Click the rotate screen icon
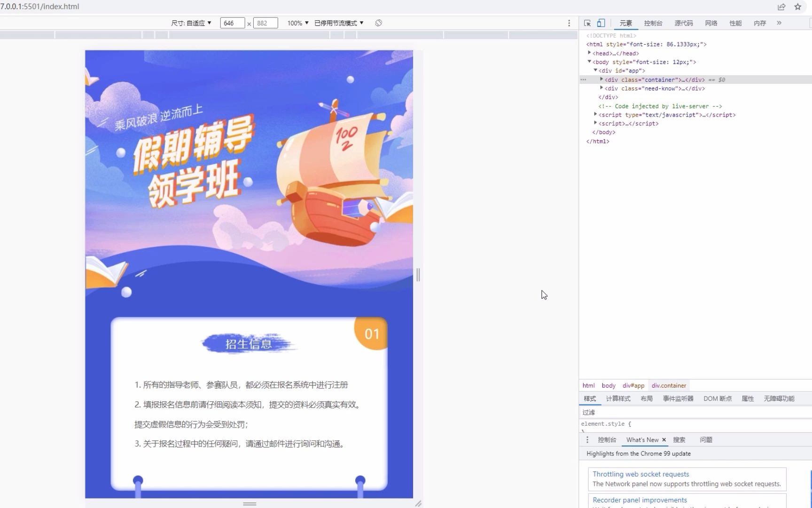The width and height of the screenshot is (812, 508). coord(378,23)
